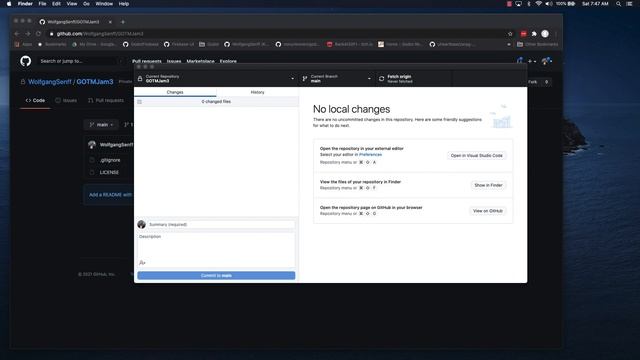Screen dimensions: 640x360
Task: Expand the bookmarks overflow chevron
Action: tap(509, 44)
